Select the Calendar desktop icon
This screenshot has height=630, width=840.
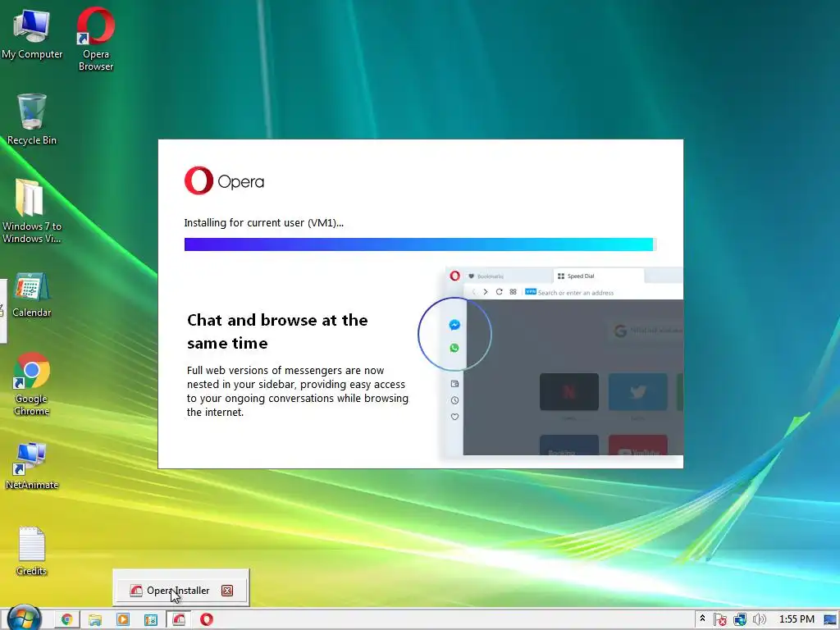pyautogui.click(x=32, y=294)
